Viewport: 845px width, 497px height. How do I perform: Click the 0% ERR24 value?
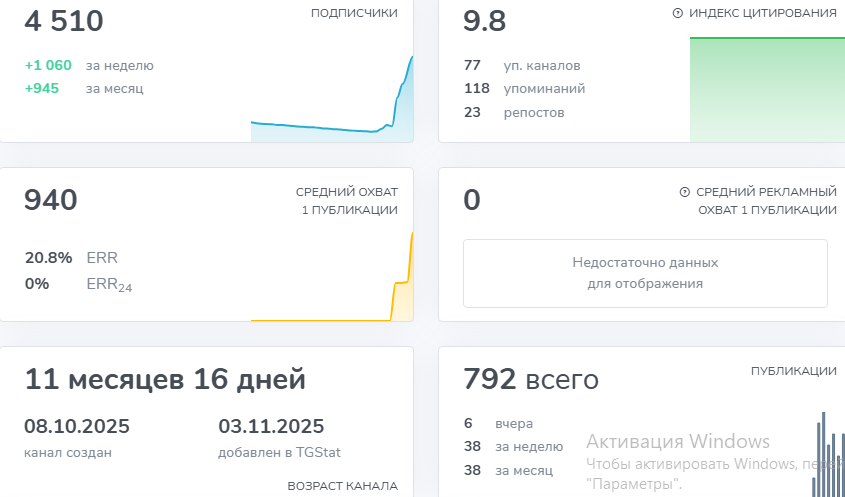tap(37, 284)
